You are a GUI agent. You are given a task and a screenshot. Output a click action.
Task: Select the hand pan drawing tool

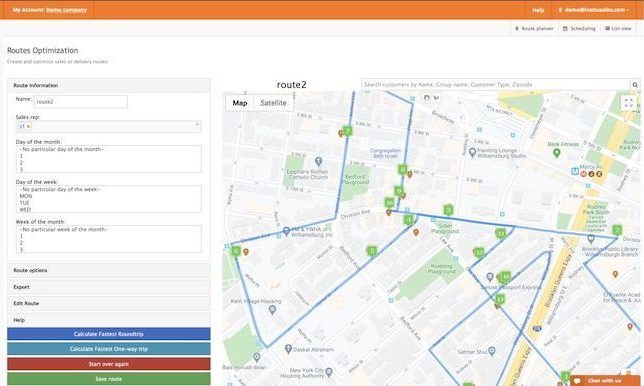[426, 98]
